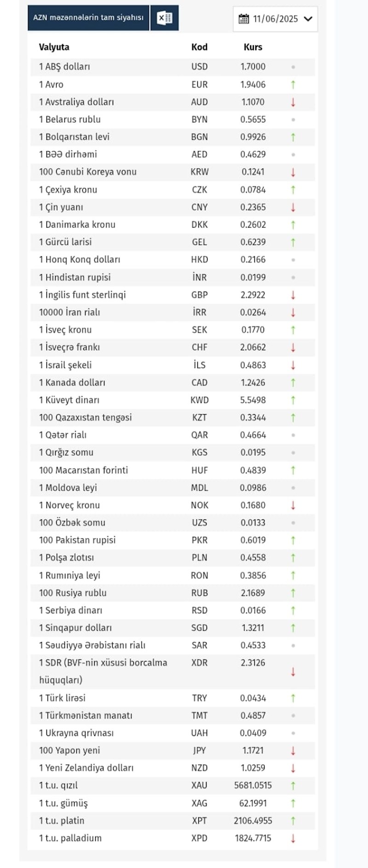Click the 1 t.u. gümüş entry

[63, 803]
